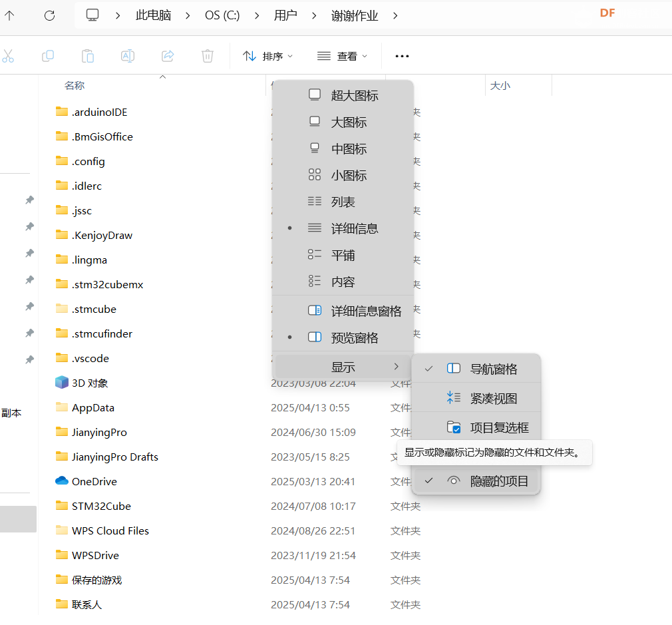The height and width of the screenshot is (625, 672).
Task: Select the Rename icon
Action: [x=127, y=56]
